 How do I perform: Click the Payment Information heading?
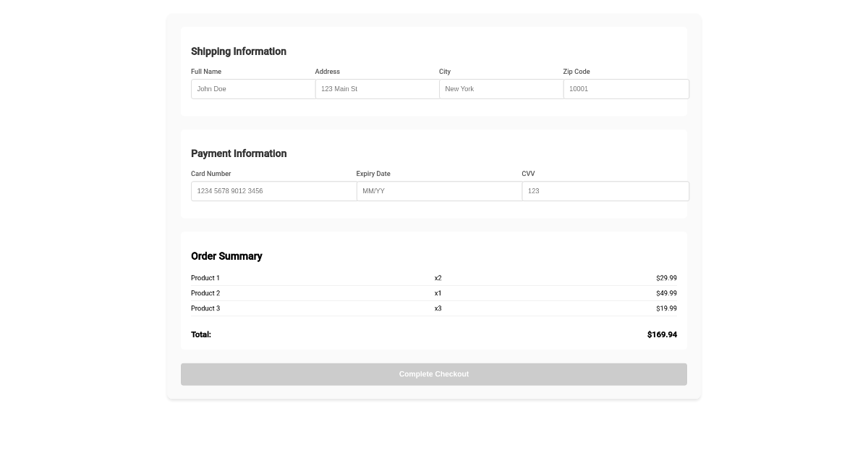(x=239, y=153)
